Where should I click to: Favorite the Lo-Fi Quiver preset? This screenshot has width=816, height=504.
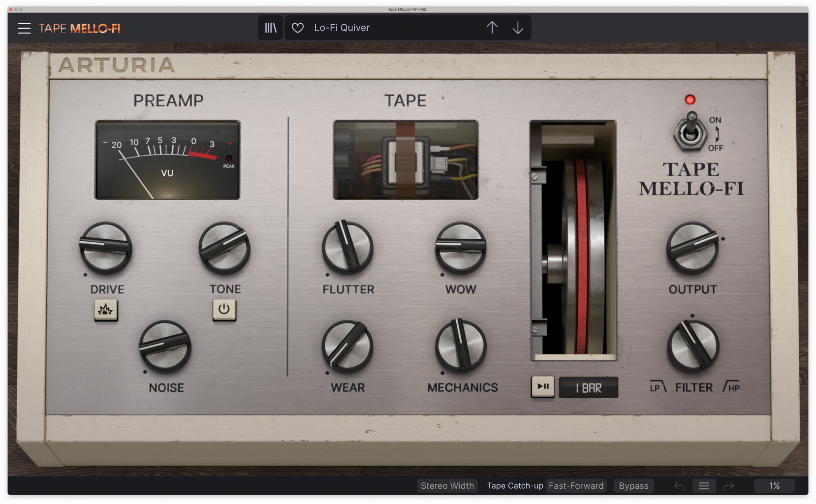click(x=298, y=28)
